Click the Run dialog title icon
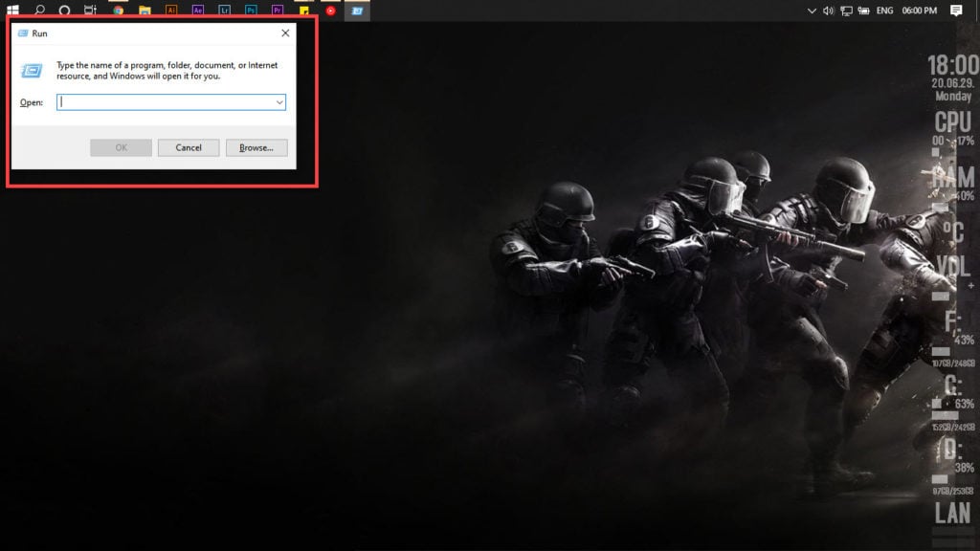The height and width of the screenshot is (551, 980). point(23,33)
